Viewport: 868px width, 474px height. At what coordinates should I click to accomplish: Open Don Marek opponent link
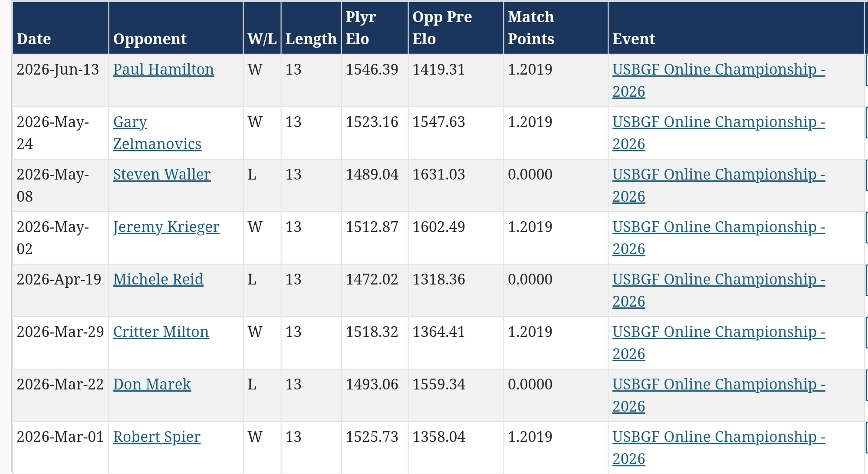click(152, 384)
